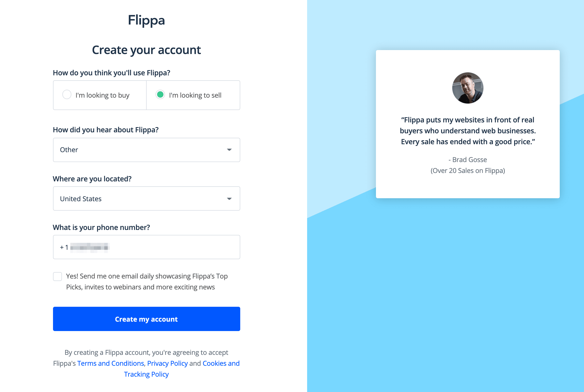The height and width of the screenshot is (392, 584).
Task: Select the 'I'm looking to buy' radio button
Action: pos(66,95)
